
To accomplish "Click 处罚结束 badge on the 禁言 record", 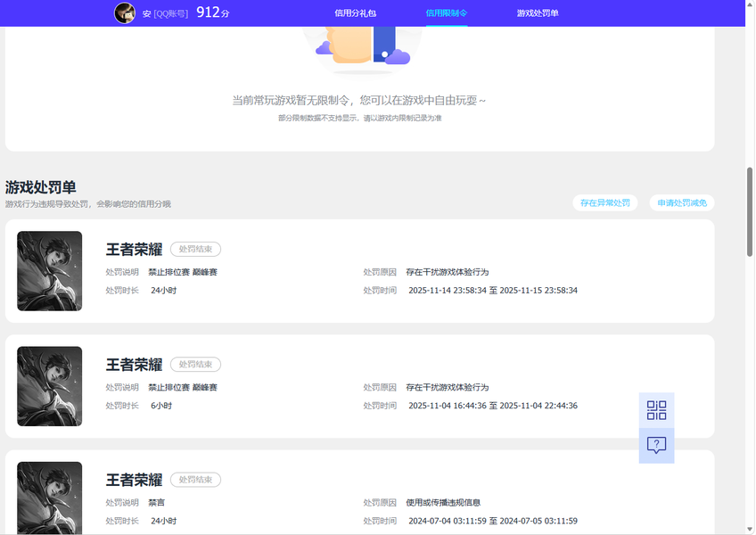I will click(x=195, y=480).
